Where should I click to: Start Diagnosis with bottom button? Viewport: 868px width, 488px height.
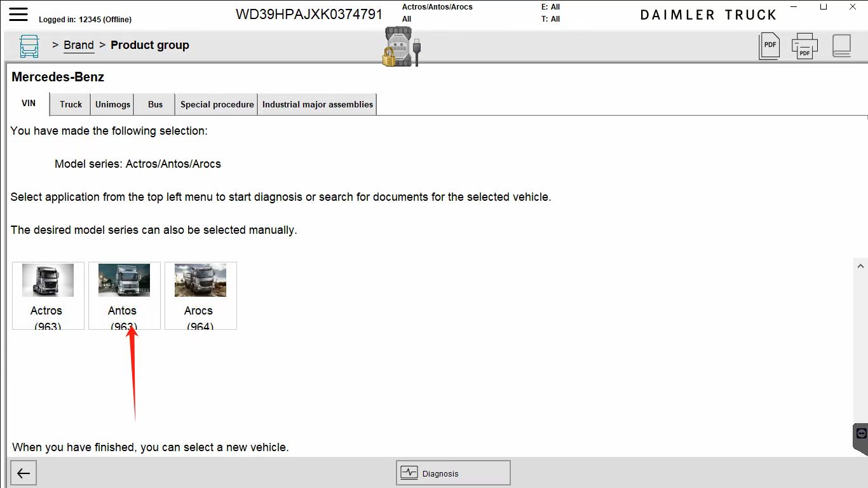pos(453,473)
